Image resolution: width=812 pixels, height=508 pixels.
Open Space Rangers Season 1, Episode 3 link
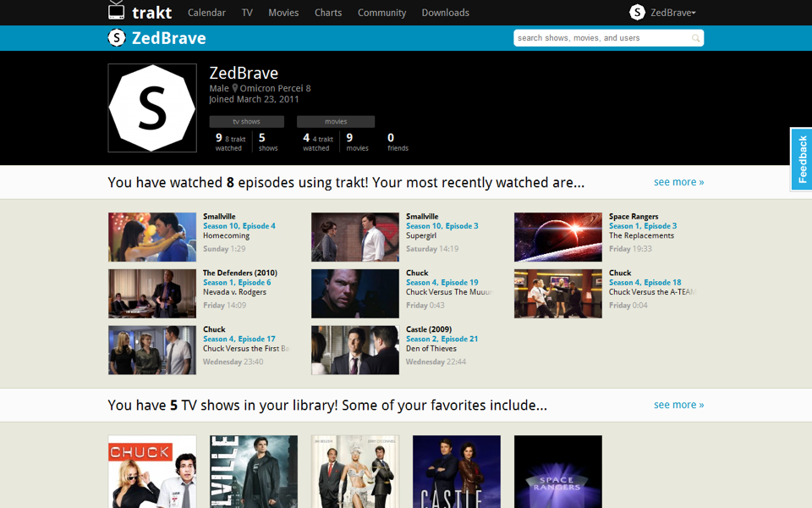tap(643, 226)
